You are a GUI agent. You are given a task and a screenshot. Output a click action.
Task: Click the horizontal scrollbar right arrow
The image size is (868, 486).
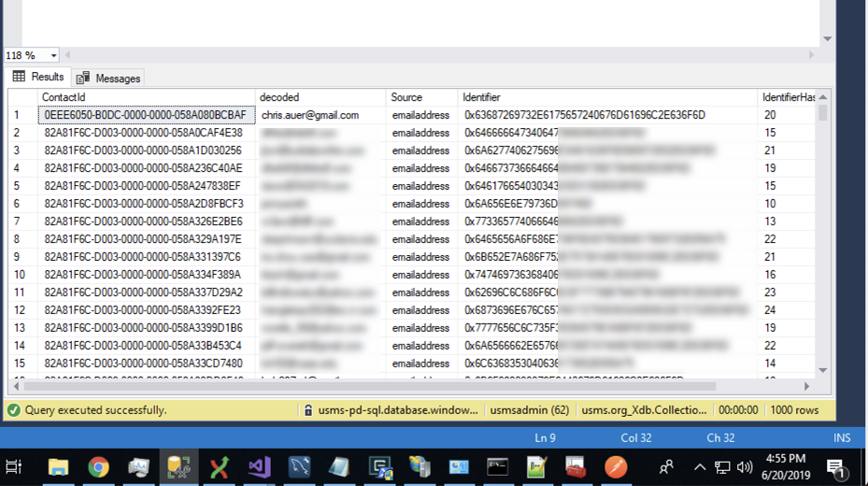pos(808,386)
